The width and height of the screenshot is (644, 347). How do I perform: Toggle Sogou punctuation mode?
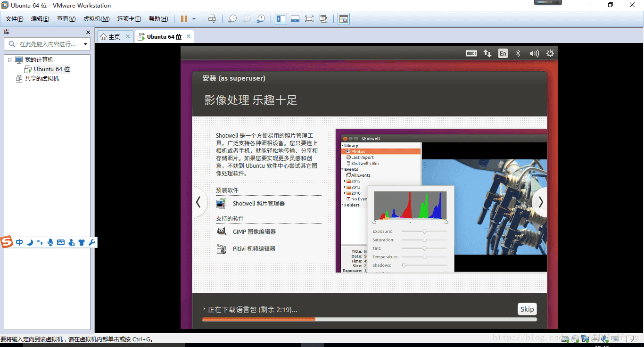pos(40,242)
